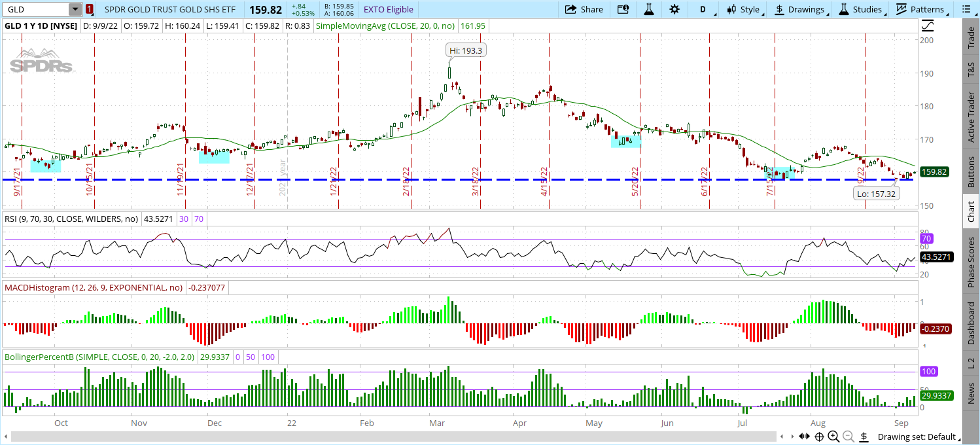
Task: Toggle the price axis scale curve icon
Action: 928,26
